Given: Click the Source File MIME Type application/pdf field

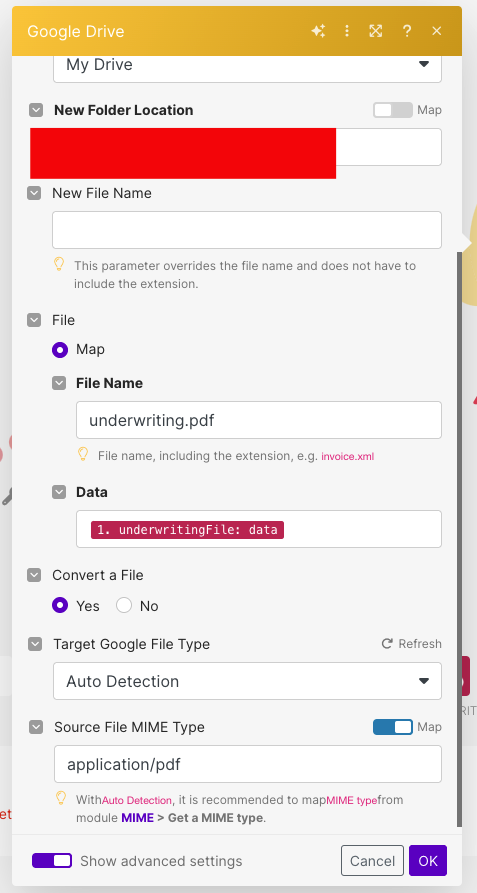Looking at the screenshot, I should (x=248, y=764).
